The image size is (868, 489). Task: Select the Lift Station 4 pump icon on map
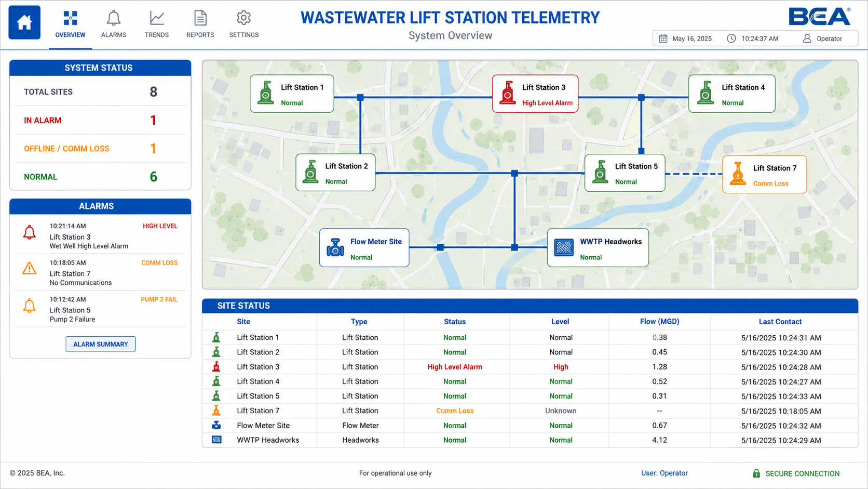click(706, 93)
